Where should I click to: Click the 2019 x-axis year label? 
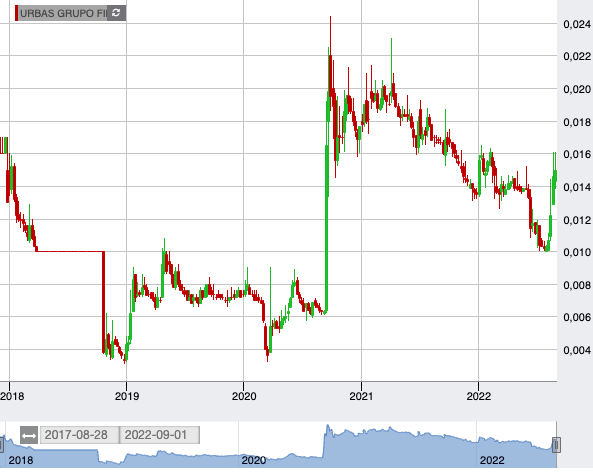(x=127, y=396)
